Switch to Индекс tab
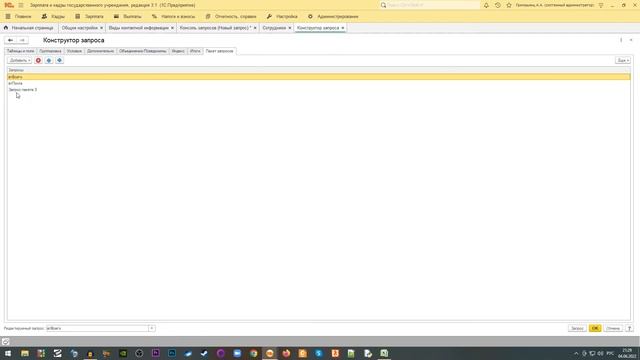The height and width of the screenshot is (360, 640). click(x=178, y=51)
